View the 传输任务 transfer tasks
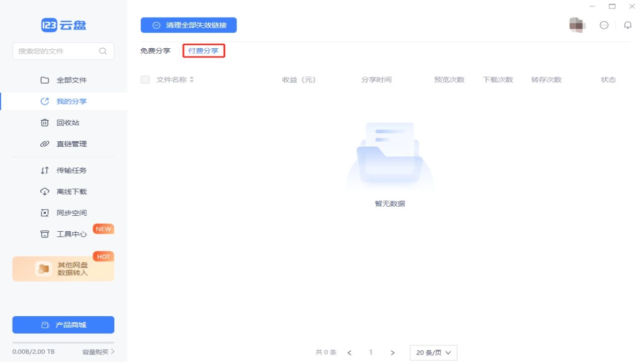This screenshot has width=644, height=362. (71, 170)
